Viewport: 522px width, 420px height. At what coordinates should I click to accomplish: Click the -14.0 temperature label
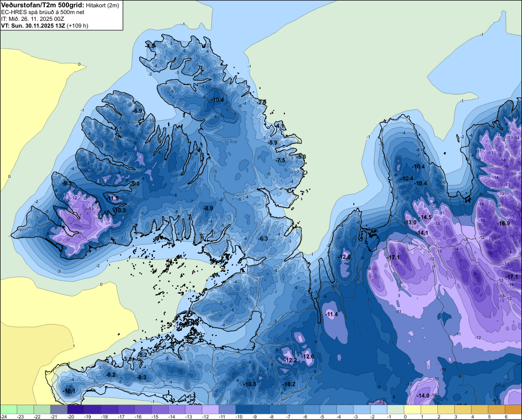point(423,395)
